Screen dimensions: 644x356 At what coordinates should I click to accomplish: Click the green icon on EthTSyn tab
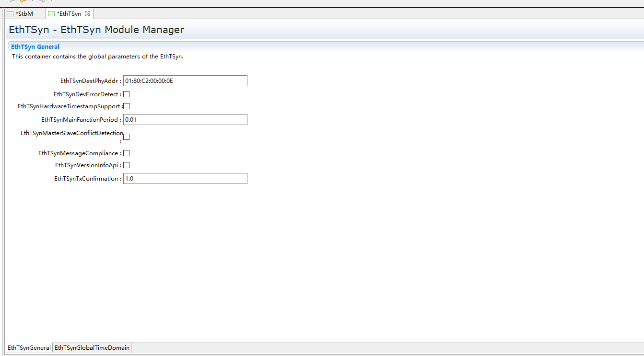(x=51, y=14)
